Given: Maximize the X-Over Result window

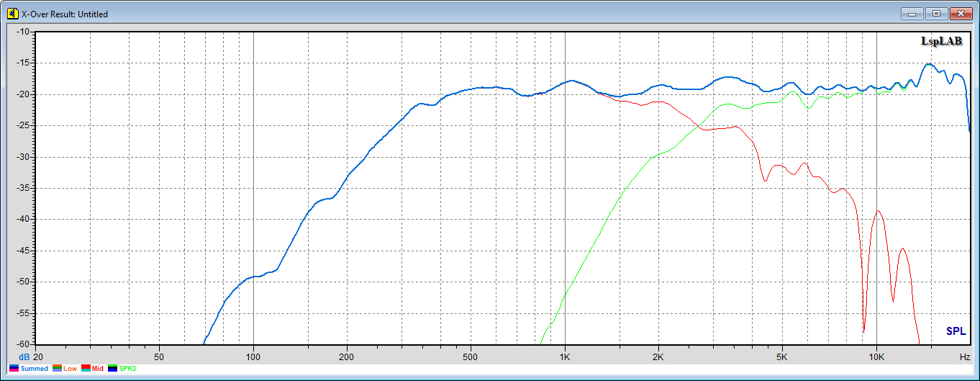Looking at the screenshot, I should pos(936,13).
